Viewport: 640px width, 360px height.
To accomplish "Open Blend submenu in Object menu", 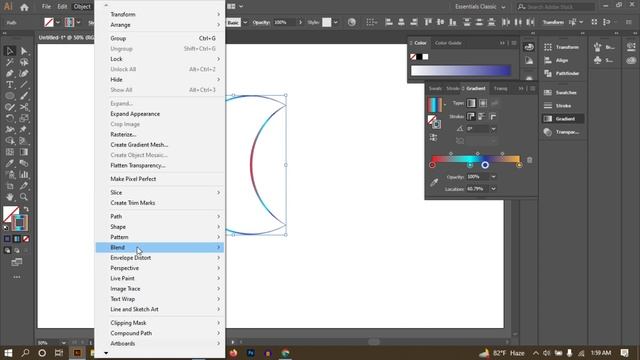I will [x=160, y=247].
